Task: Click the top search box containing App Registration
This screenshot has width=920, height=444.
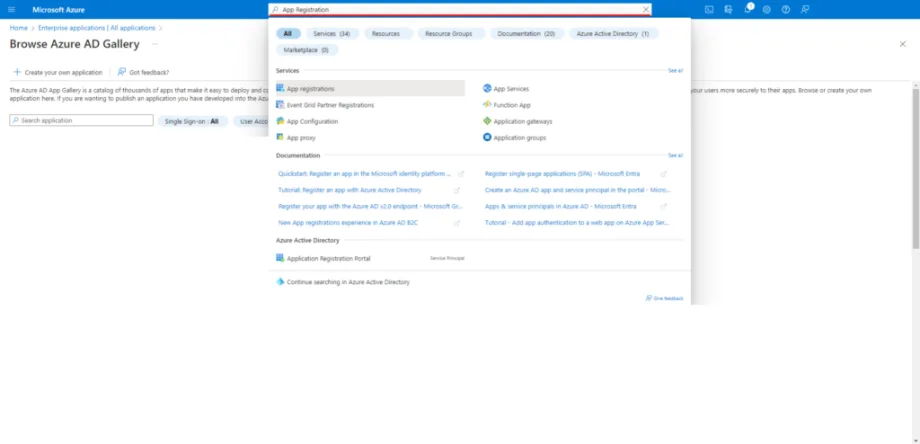Action: (x=459, y=9)
